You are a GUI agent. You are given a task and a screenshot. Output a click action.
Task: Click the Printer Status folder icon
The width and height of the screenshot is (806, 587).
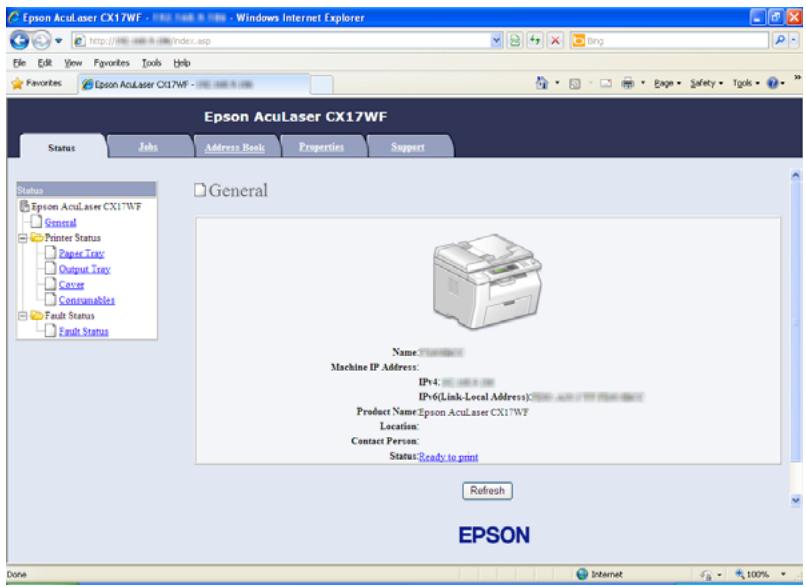(36, 237)
